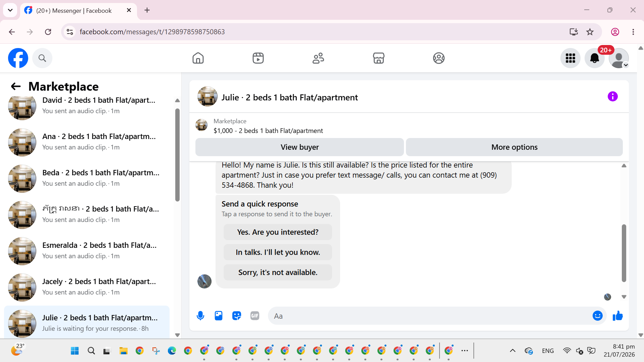This screenshot has height=362, width=644.
Task: Click the address bar URL
Action: click(x=152, y=32)
